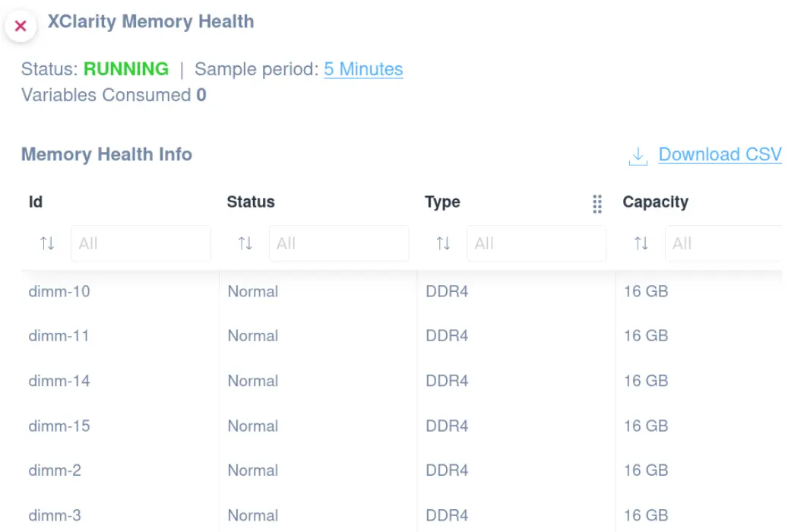Image resolution: width=788 pixels, height=532 pixels.
Task: Click the Normal status of dimm-11
Action: click(253, 335)
